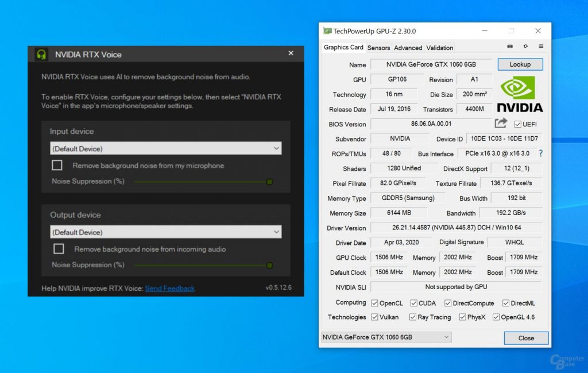Image resolution: width=588 pixels, height=373 pixels.
Task: Click the Close button in GPU-Z
Action: coord(526,338)
